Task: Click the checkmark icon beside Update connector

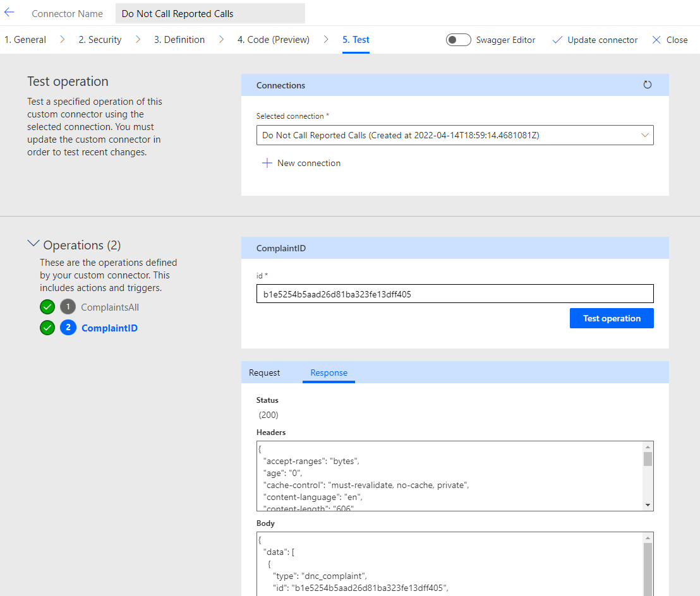Action: click(x=557, y=40)
